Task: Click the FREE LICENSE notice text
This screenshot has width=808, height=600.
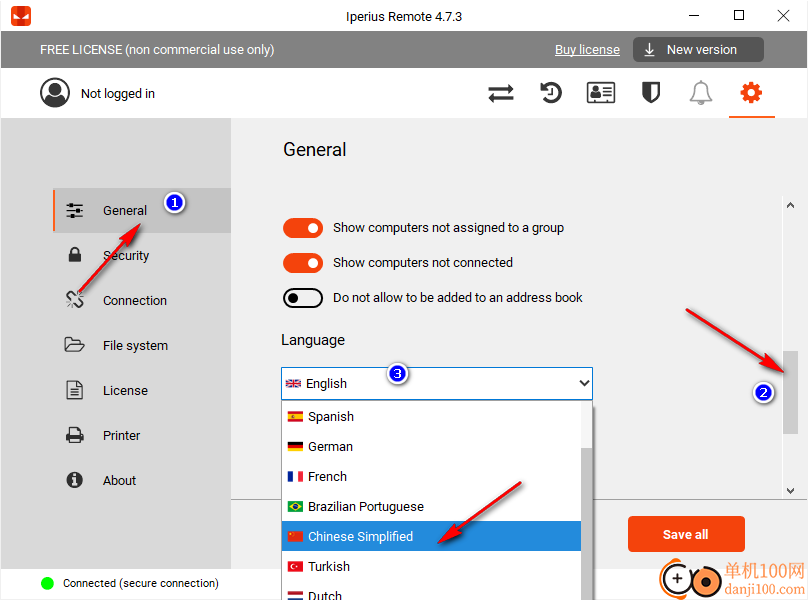Action: 157,49
